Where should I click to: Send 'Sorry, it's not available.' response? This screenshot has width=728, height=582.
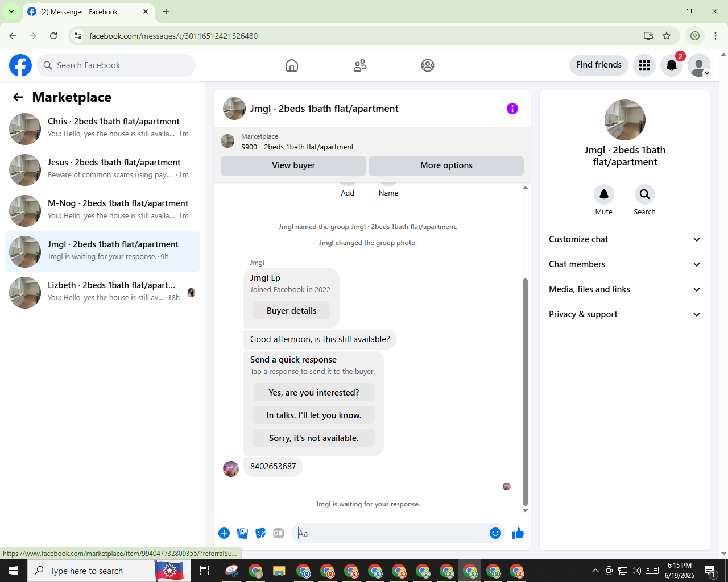[x=313, y=438]
